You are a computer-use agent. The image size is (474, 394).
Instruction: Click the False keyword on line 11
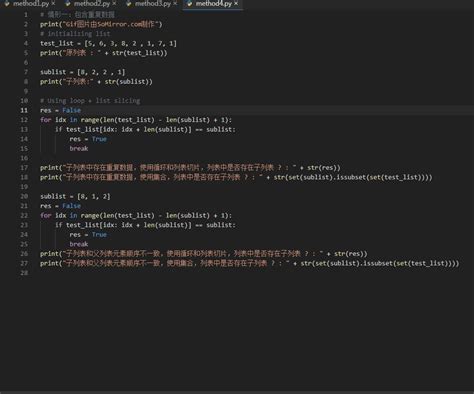[72, 110]
